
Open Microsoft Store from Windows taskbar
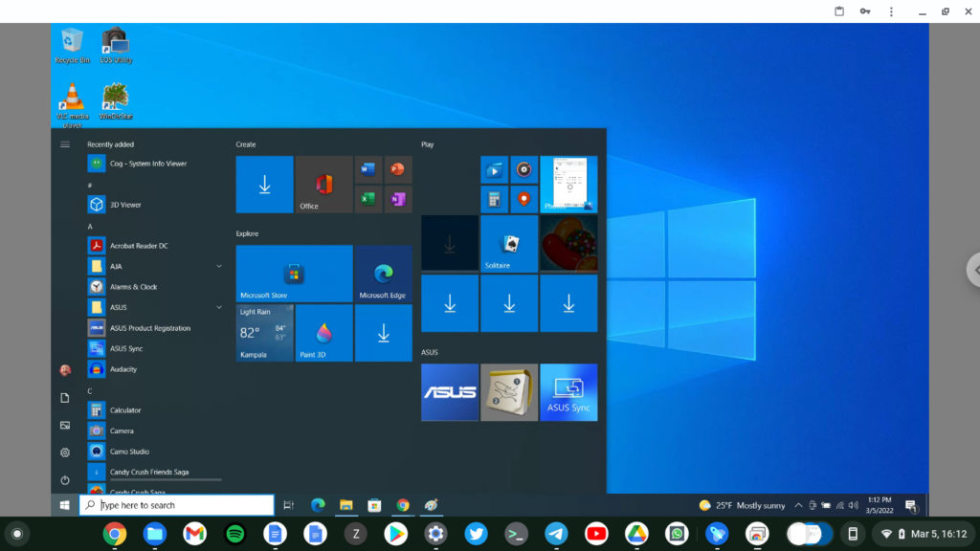pyautogui.click(x=374, y=505)
